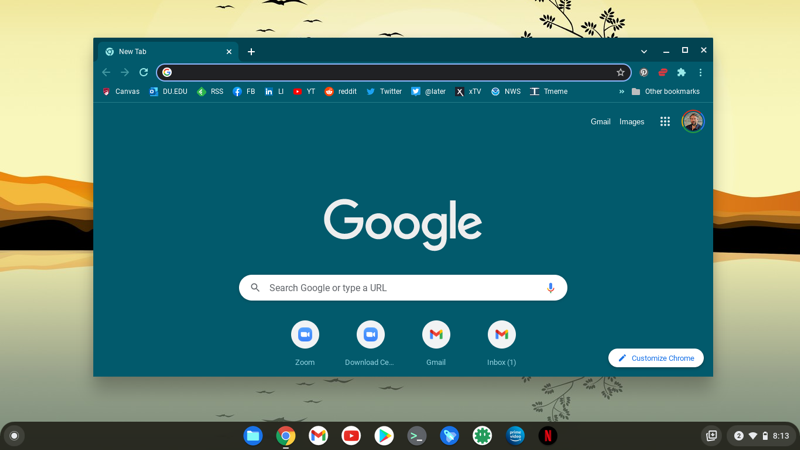Open the Files app on shelf
Image resolution: width=800 pixels, height=450 pixels.
point(253,436)
